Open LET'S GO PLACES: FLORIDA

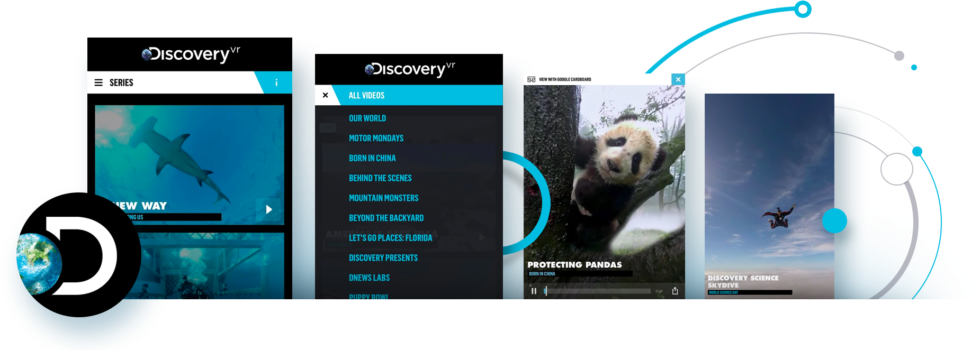(x=390, y=238)
